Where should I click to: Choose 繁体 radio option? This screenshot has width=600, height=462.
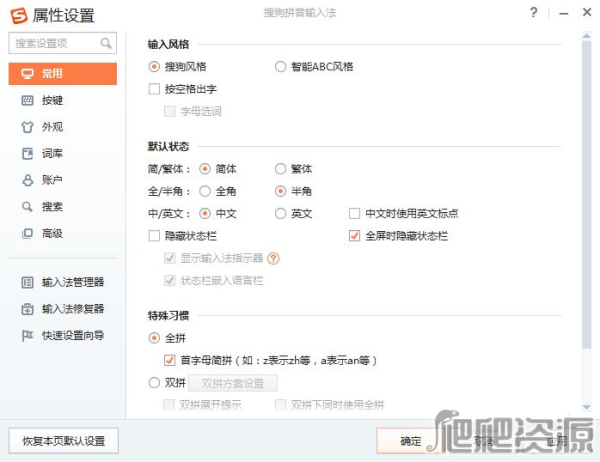[x=280, y=169]
